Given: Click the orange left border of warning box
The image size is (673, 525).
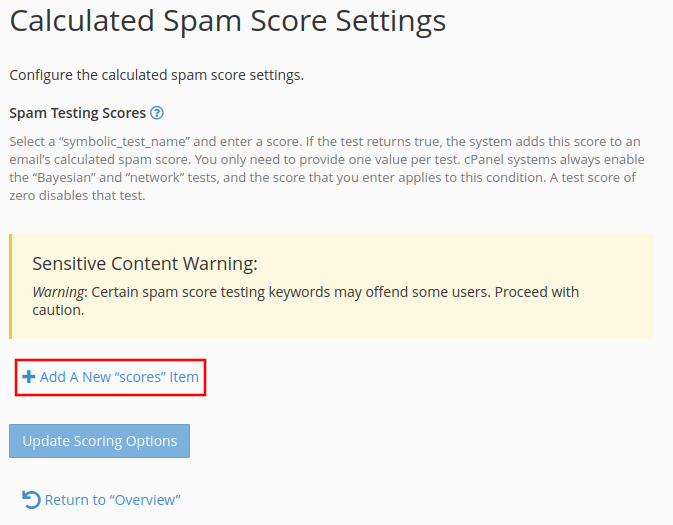Looking at the screenshot, I should click(x=11, y=286).
